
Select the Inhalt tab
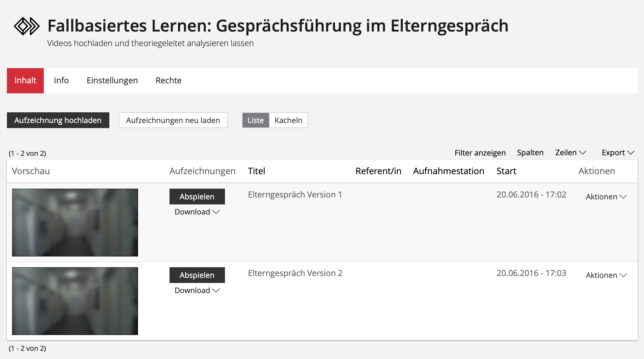coord(25,80)
